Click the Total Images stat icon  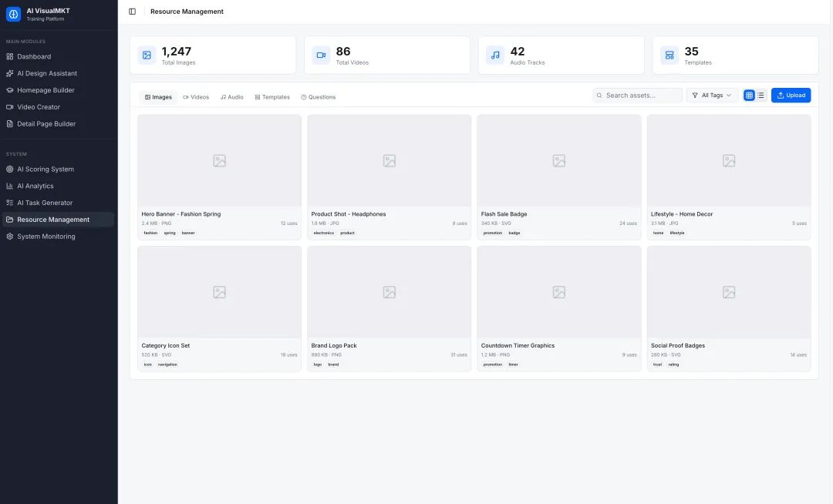pyautogui.click(x=147, y=55)
